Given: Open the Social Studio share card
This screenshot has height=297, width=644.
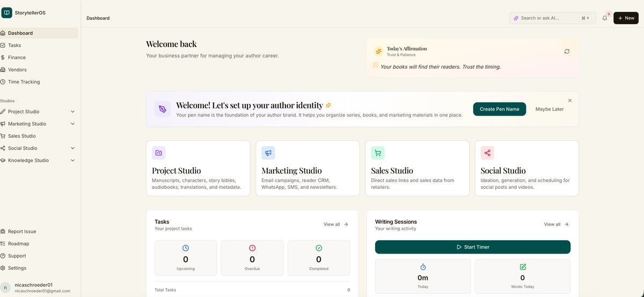Looking at the screenshot, I should (x=526, y=168).
